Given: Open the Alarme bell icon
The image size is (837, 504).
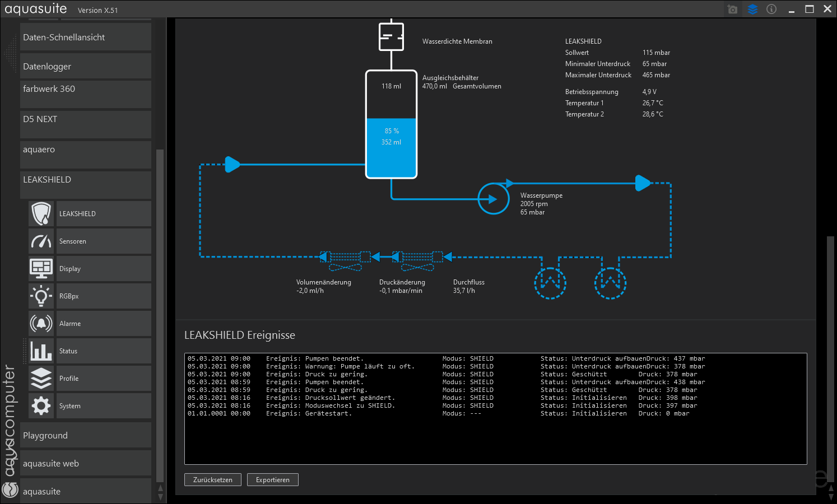Looking at the screenshot, I should (x=41, y=324).
